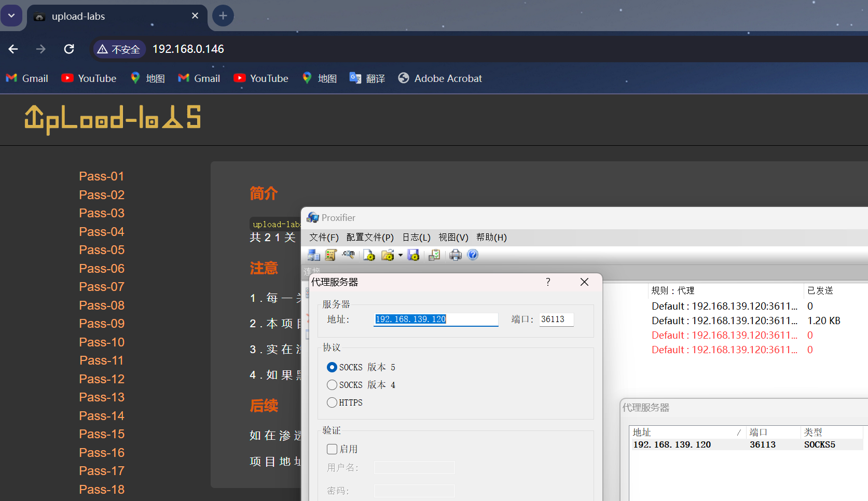This screenshot has height=501, width=868.
Task: Expand the open profile dropdown arrow
Action: click(x=401, y=255)
